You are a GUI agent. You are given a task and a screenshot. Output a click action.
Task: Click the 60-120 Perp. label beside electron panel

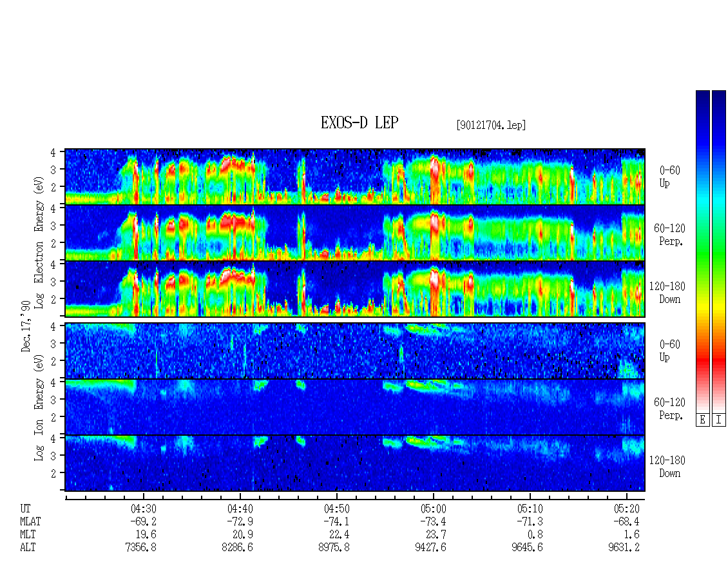click(x=669, y=235)
